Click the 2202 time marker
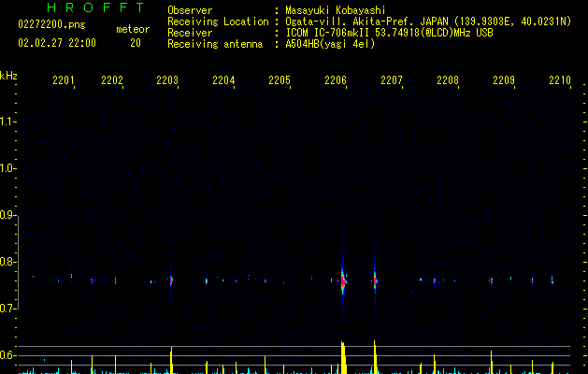This screenshot has width=588, height=374. click(112, 80)
